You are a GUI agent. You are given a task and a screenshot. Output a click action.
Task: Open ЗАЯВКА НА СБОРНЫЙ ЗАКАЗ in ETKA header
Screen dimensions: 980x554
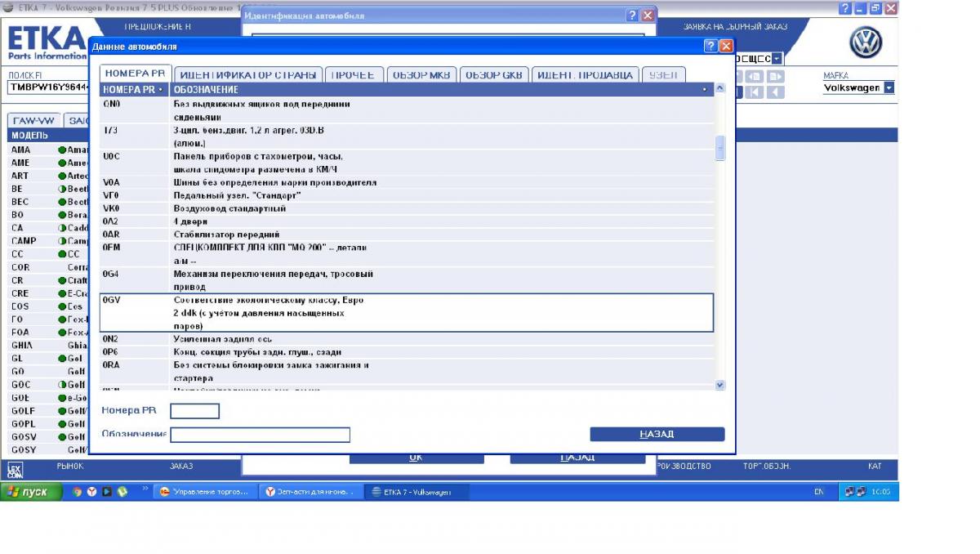(x=735, y=27)
